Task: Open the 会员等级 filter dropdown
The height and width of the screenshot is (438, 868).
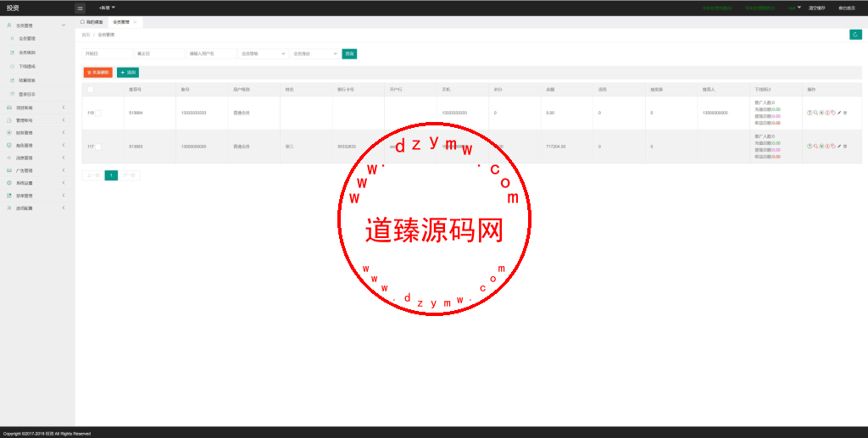Action: (x=263, y=53)
